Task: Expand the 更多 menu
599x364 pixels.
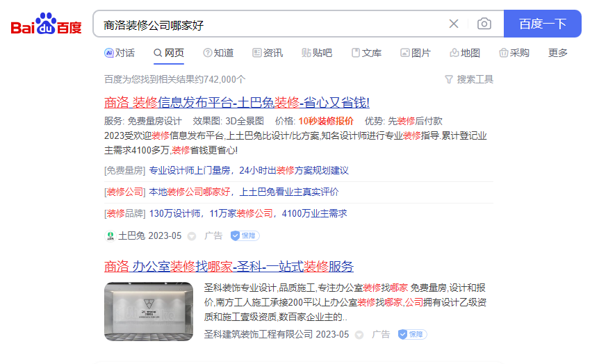Action: pos(558,53)
